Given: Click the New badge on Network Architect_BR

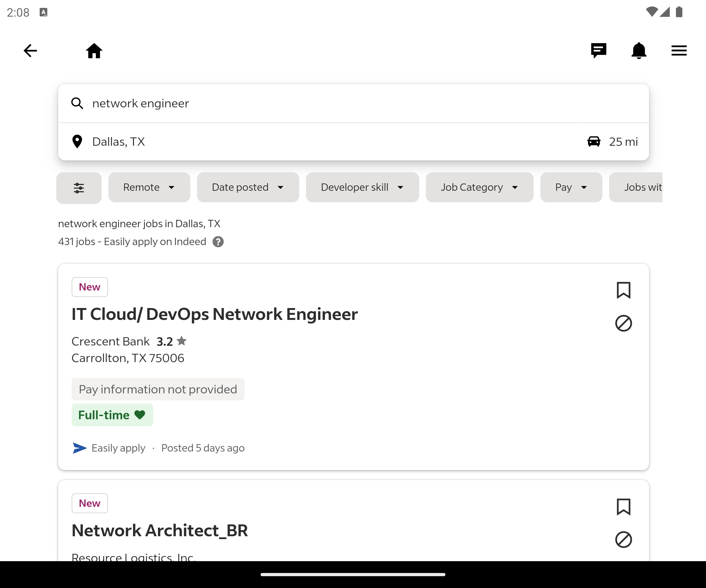Looking at the screenshot, I should [90, 503].
